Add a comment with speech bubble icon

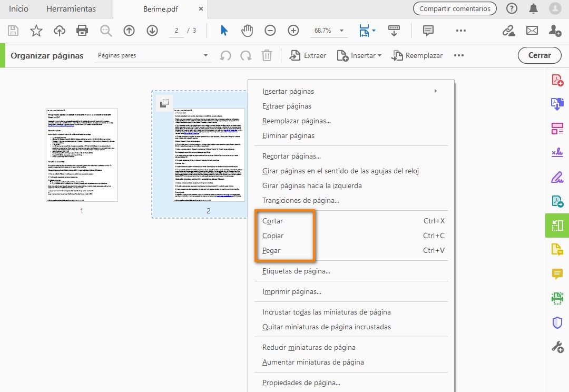click(428, 31)
